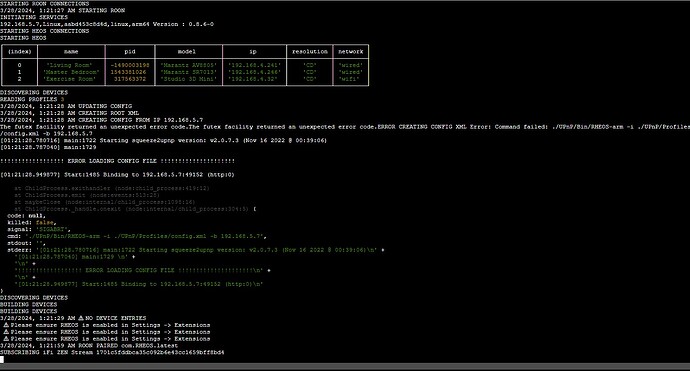Select the 'STARTING HEOS CONNECTIONS' line

click(44, 31)
